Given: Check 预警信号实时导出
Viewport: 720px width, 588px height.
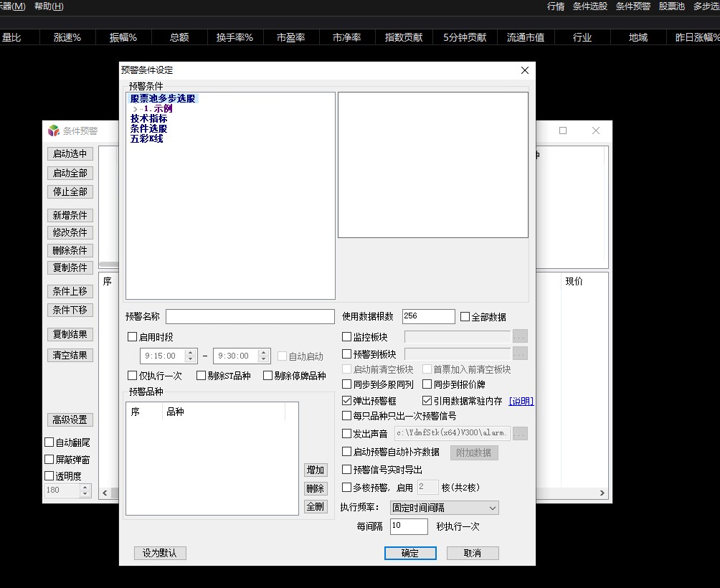Looking at the screenshot, I should pos(346,470).
